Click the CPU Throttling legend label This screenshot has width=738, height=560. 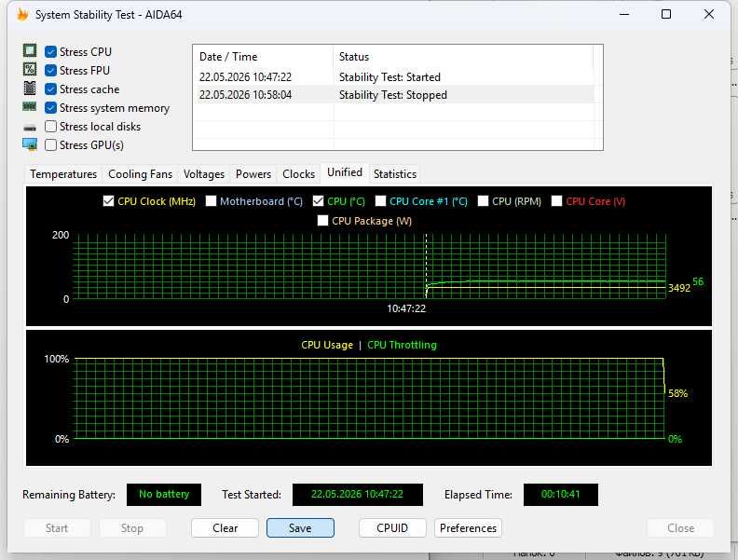(402, 345)
